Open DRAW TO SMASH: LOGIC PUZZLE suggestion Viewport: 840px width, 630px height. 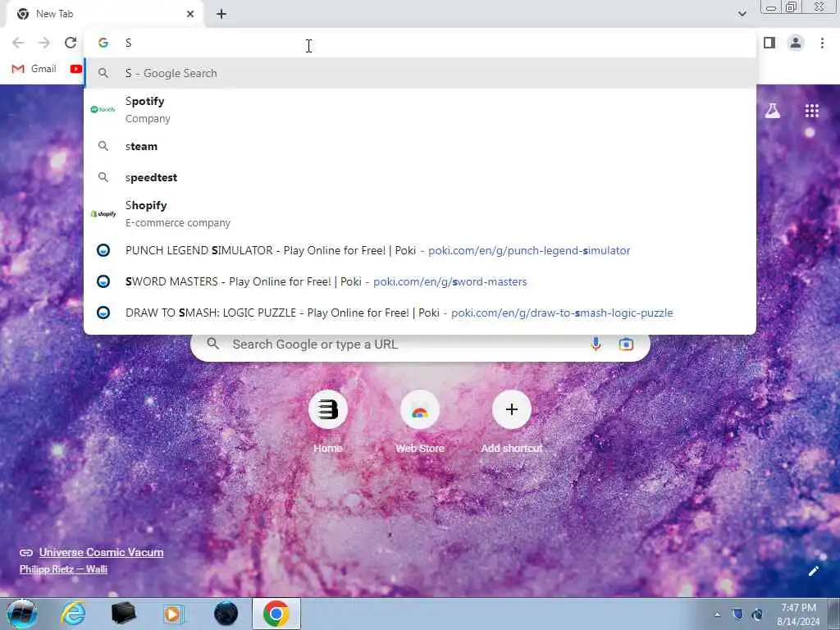[420, 313]
